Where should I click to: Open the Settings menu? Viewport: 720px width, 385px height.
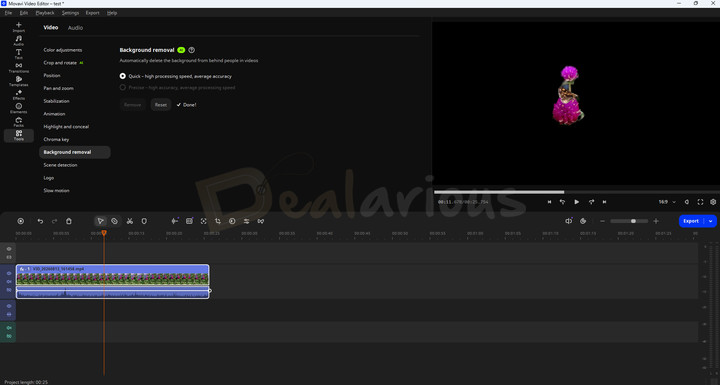click(x=70, y=13)
